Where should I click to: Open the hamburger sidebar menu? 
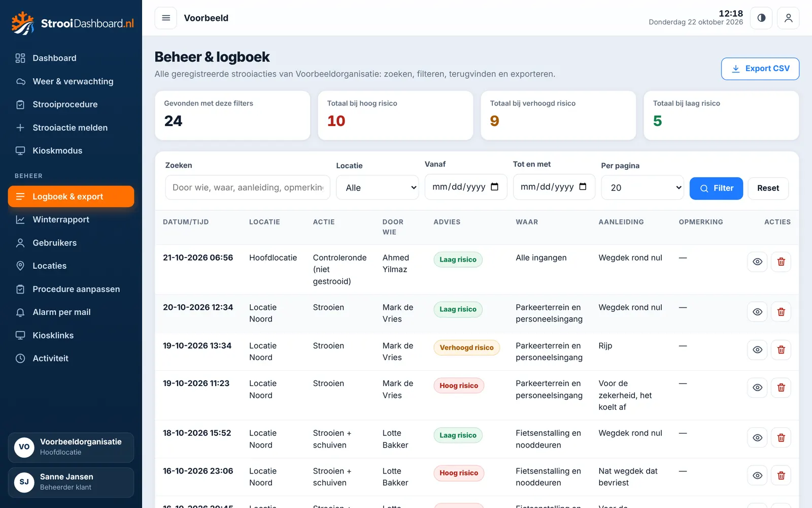pyautogui.click(x=165, y=18)
